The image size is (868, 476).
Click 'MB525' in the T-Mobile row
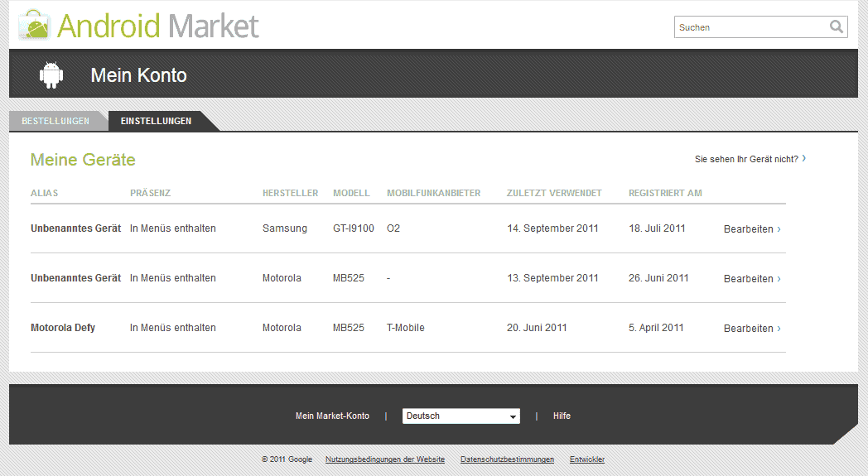point(349,328)
